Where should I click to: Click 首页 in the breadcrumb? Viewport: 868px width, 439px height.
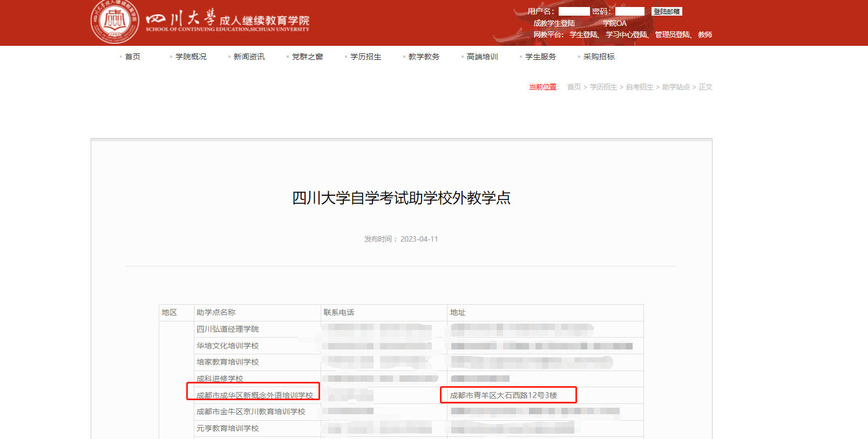click(574, 87)
